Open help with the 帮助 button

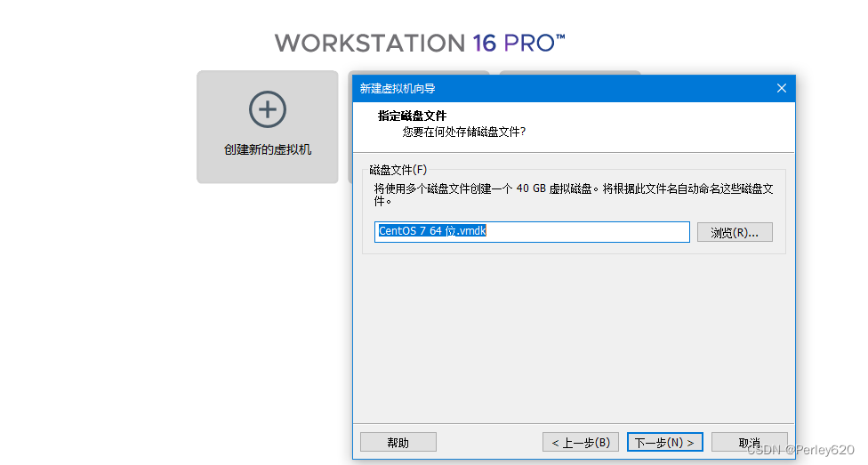point(398,442)
